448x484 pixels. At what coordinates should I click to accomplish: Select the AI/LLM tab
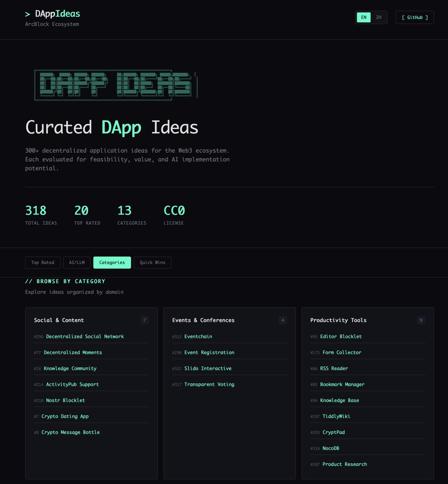(77, 263)
